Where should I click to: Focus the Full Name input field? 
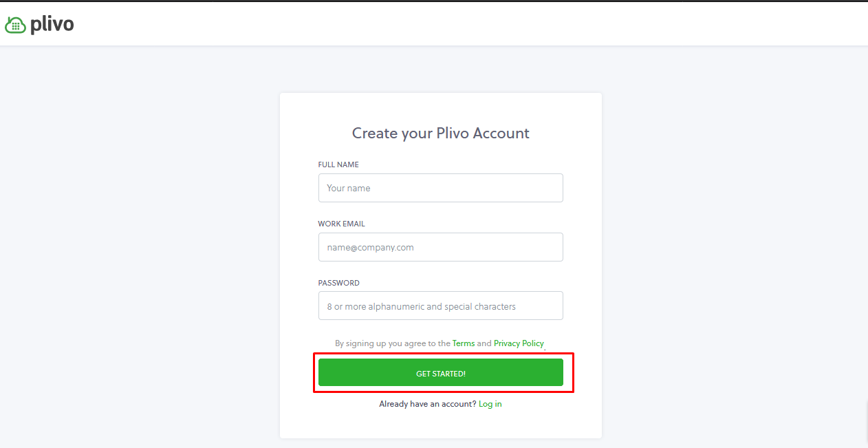[440, 188]
